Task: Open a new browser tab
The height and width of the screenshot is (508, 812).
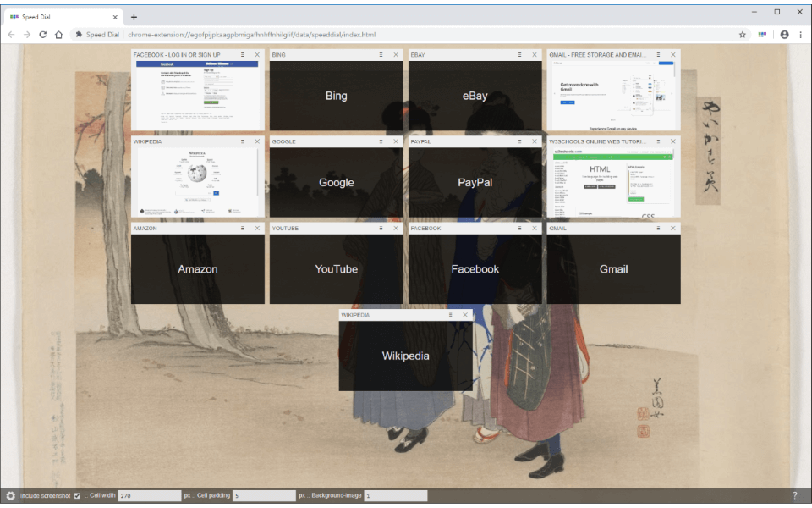Action: coord(134,17)
